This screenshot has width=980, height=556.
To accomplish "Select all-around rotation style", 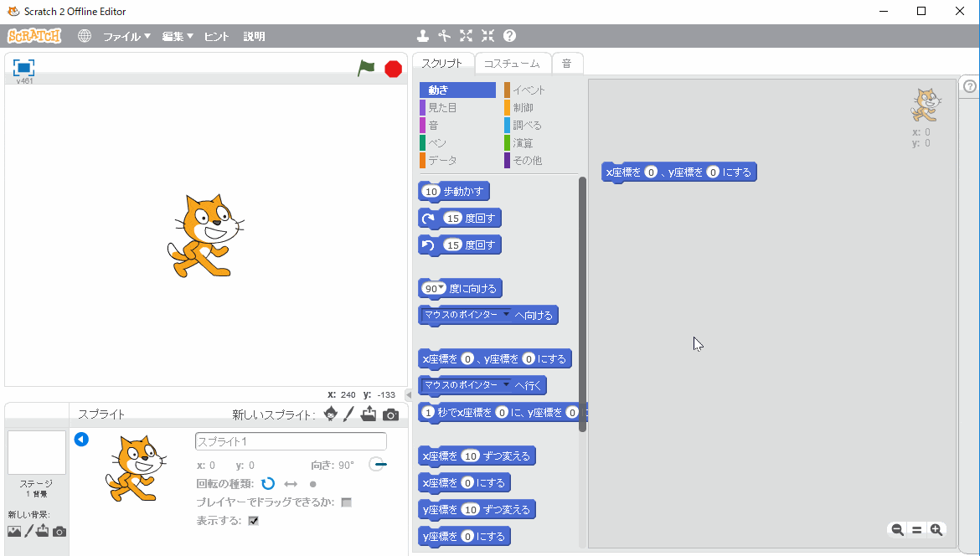I will pyautogui.click(x=267, y=483).
